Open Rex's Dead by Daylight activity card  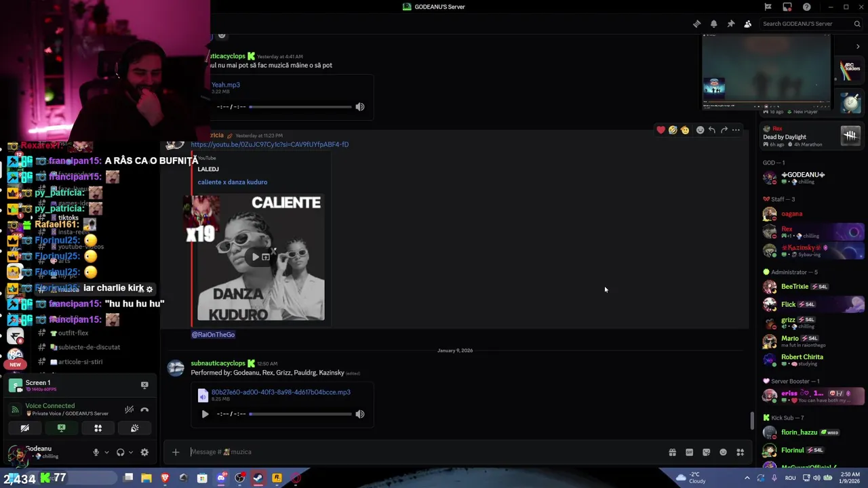tap(812, 136)
